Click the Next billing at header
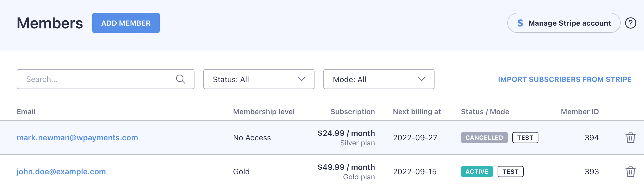This screenshot has height=186, width=644. pyautogui.click(x=417, y=112)
